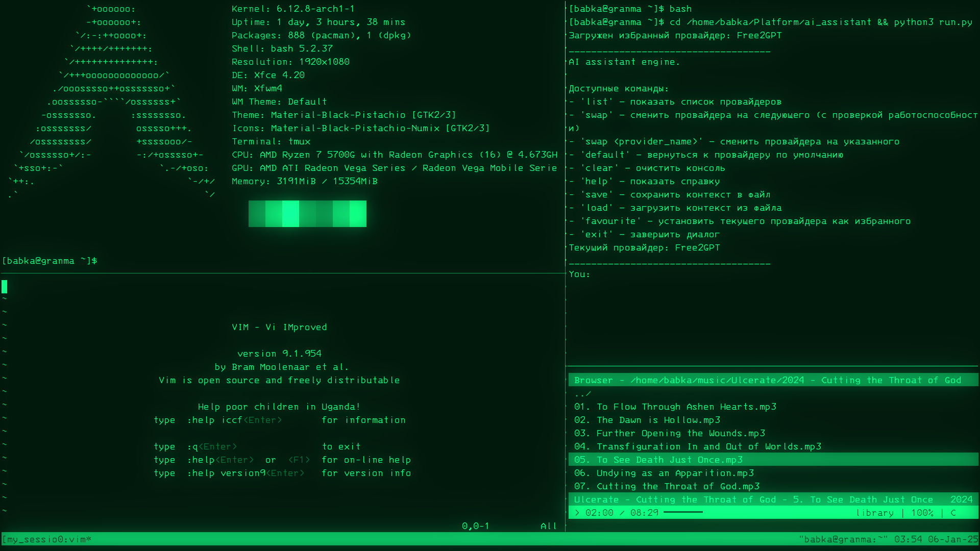
Task: Select track 04. Transfiguration In and Out of Worlds.mp3
Action: point(697,446)
